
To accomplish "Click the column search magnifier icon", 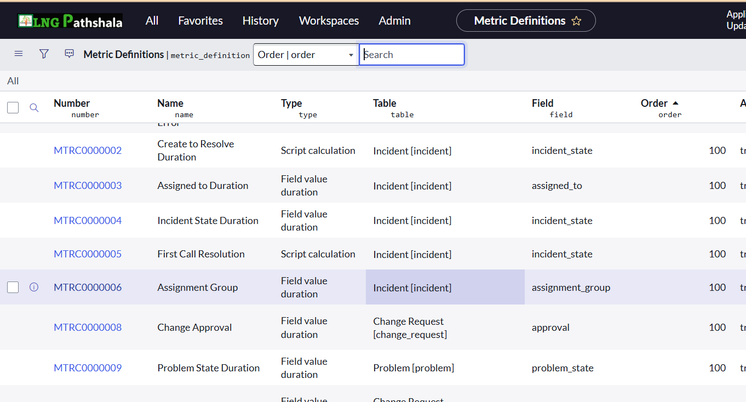I will (x=34, y=108).
